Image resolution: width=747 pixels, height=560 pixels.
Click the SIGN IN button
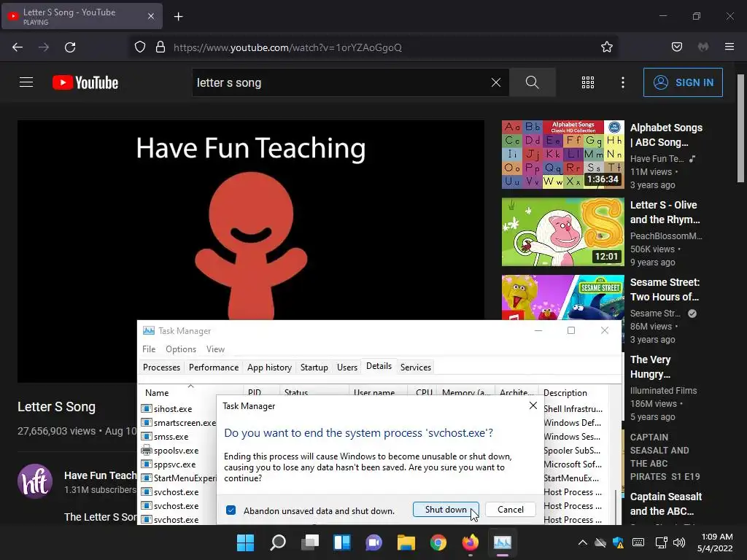click(683, 82)
